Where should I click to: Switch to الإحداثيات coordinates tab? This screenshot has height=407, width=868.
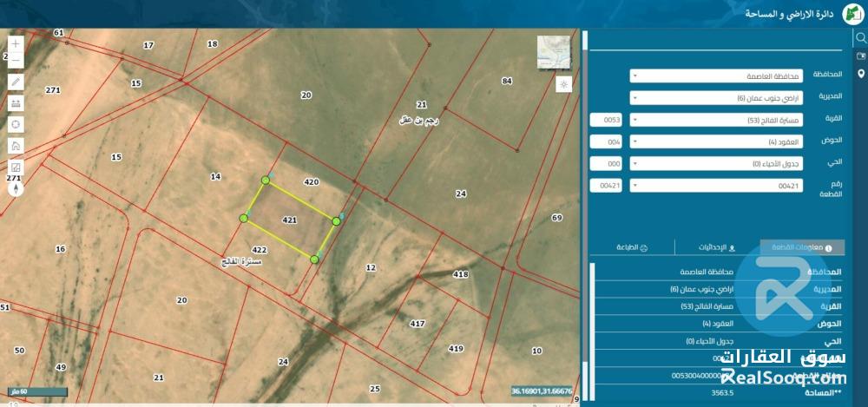pyautogui.click(x=717, y=247)
